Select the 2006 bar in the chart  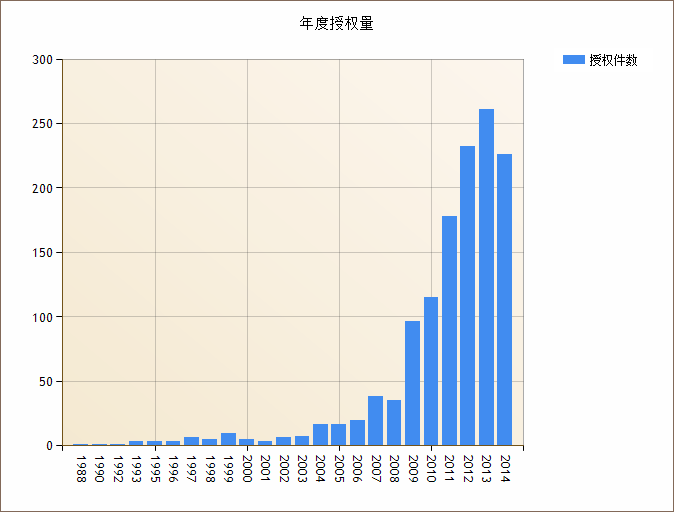[357, 432]
